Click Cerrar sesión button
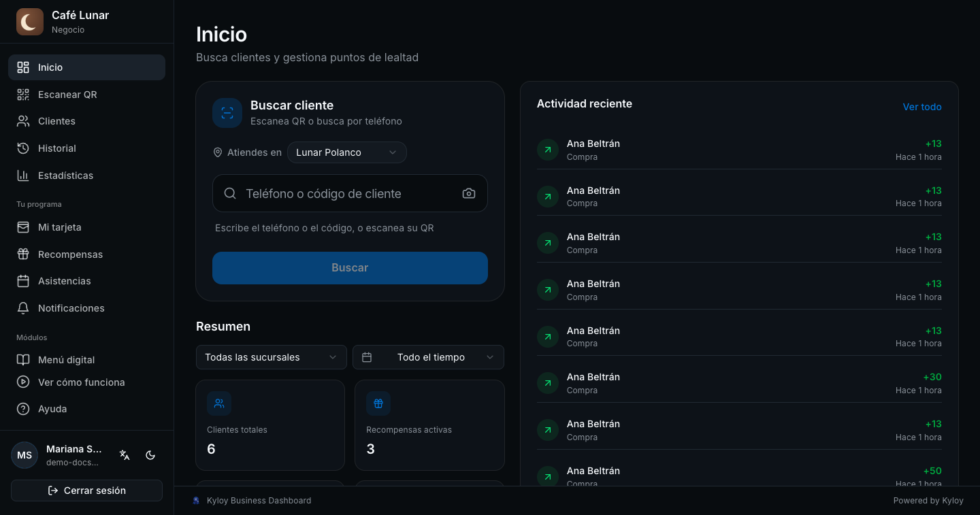This screenshot has height=515, width=980. pos(86,491)
